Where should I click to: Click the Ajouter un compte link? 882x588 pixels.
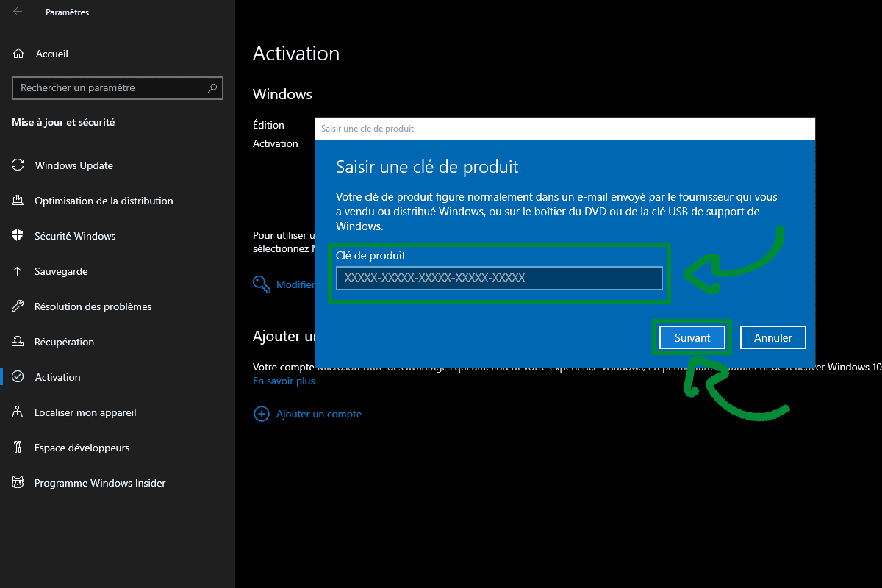(319, 414)
